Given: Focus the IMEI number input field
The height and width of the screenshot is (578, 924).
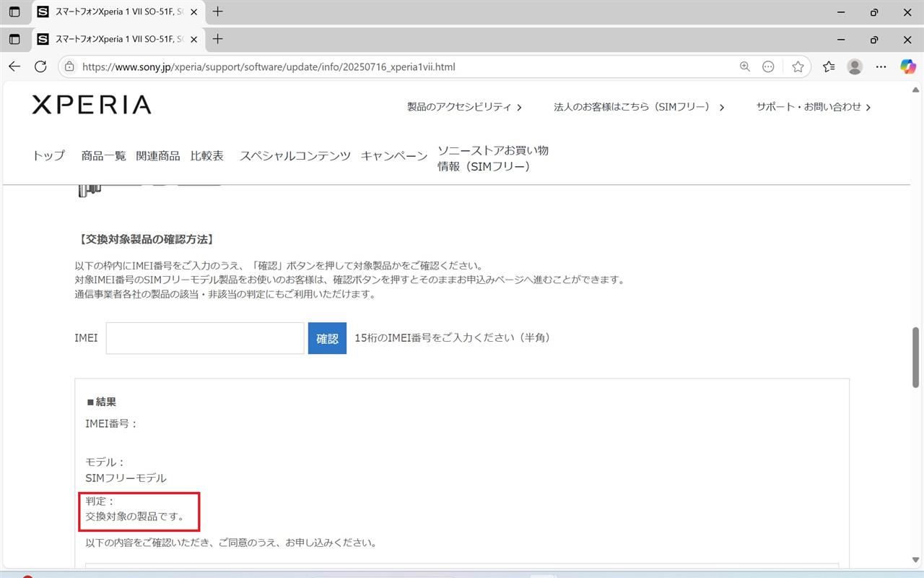Looking at the screenshot, I should pos(205,338).
